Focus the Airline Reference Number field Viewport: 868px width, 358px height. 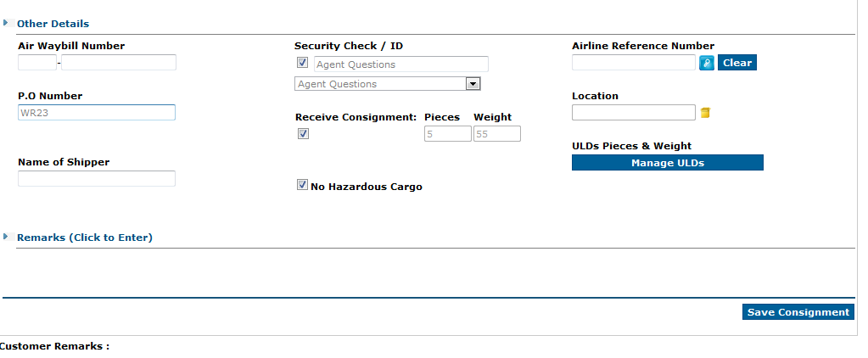pos(633,63)
